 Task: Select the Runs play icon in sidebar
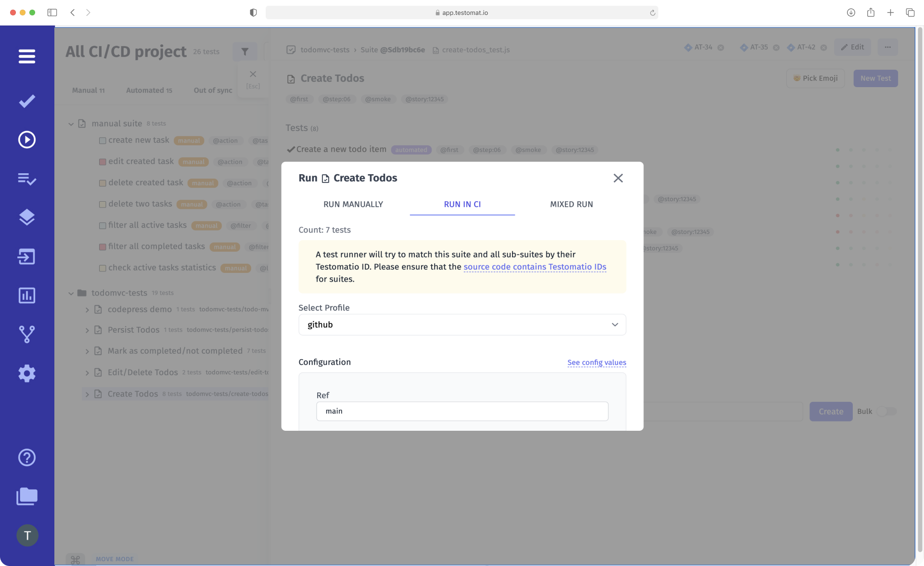click(27, 140)
